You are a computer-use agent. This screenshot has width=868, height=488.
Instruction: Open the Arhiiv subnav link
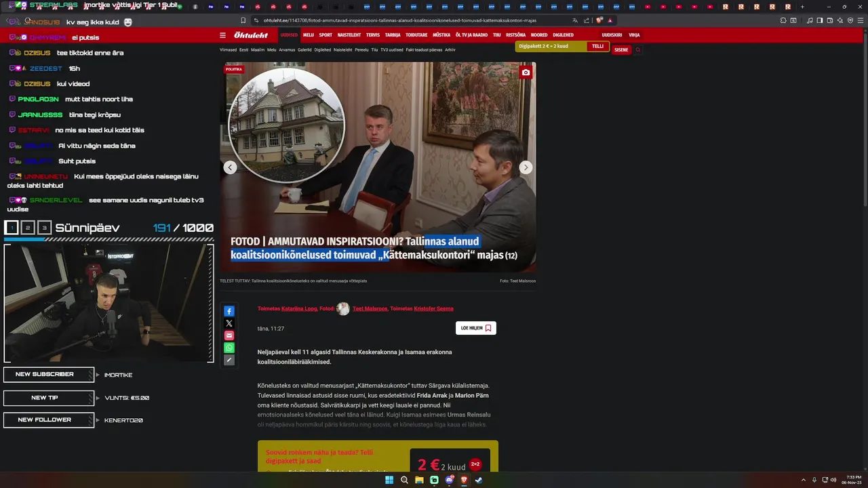[450, 49]
